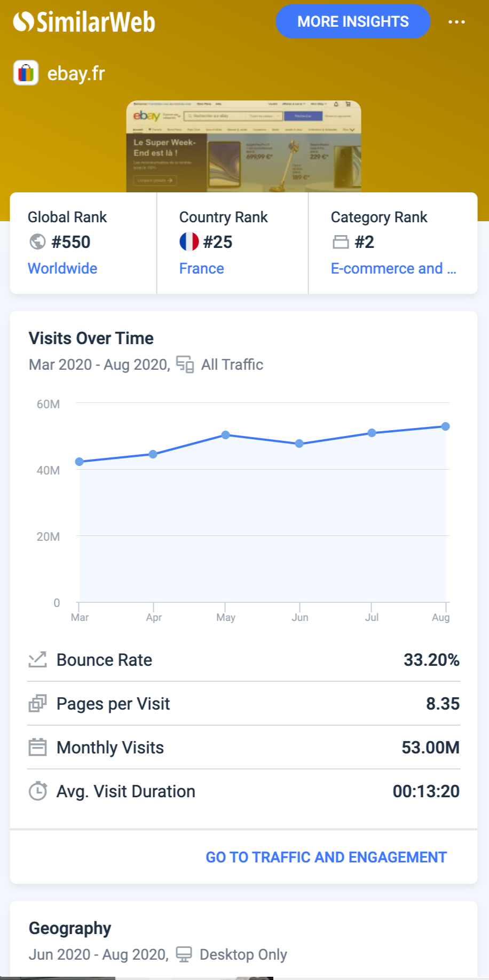Click the Jun 2020 - Aug 2020 date range
489x980 pixels.
pos(99,954)
